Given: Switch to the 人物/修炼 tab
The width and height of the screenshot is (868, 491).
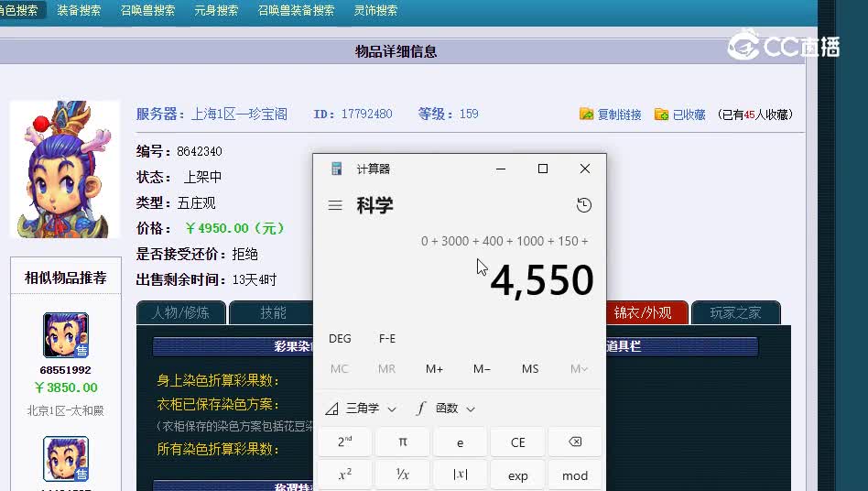Looking at the screenshot, I should 180,312.
